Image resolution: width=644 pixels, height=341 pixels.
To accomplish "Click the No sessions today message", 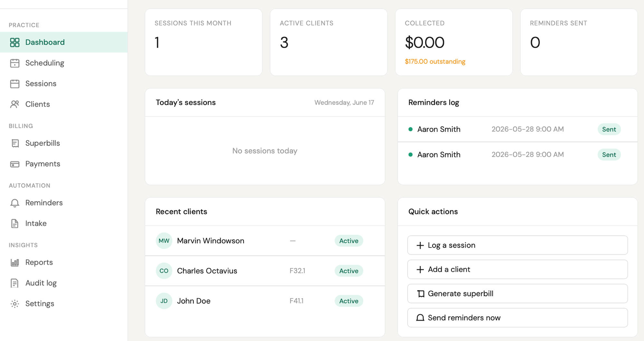I will pyautogui.click(x=265, y=151).
